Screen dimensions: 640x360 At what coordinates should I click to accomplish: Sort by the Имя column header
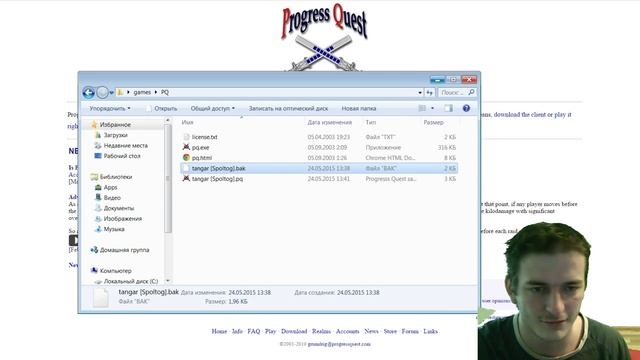[x=188, y=122]
